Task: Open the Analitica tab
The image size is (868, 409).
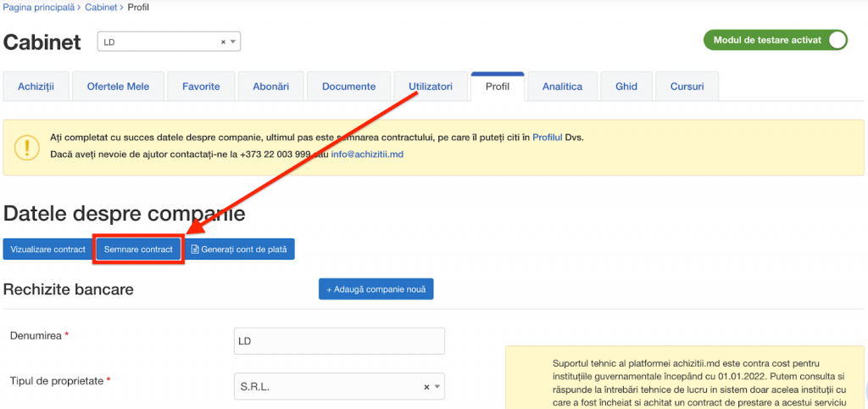Action: [x=562, y=87]
